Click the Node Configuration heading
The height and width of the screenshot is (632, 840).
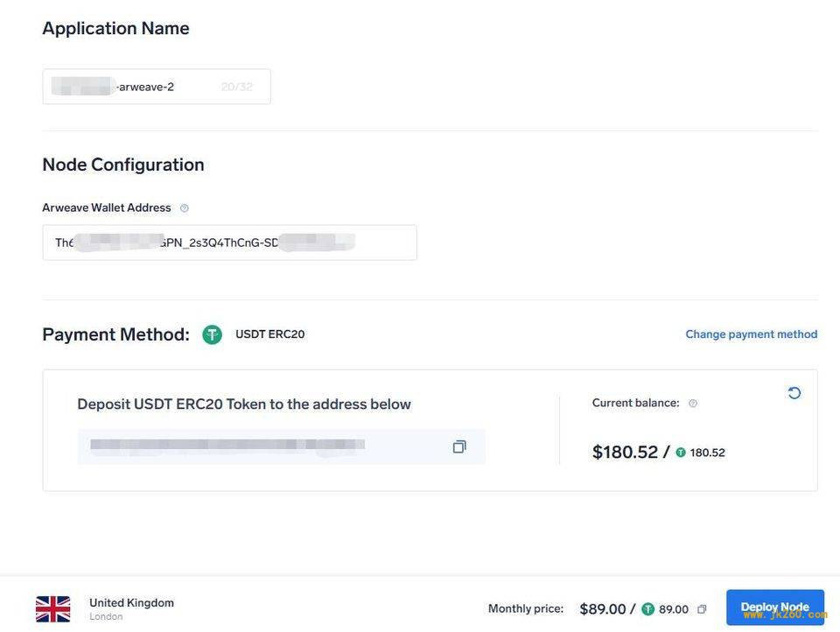pos(123,165)
